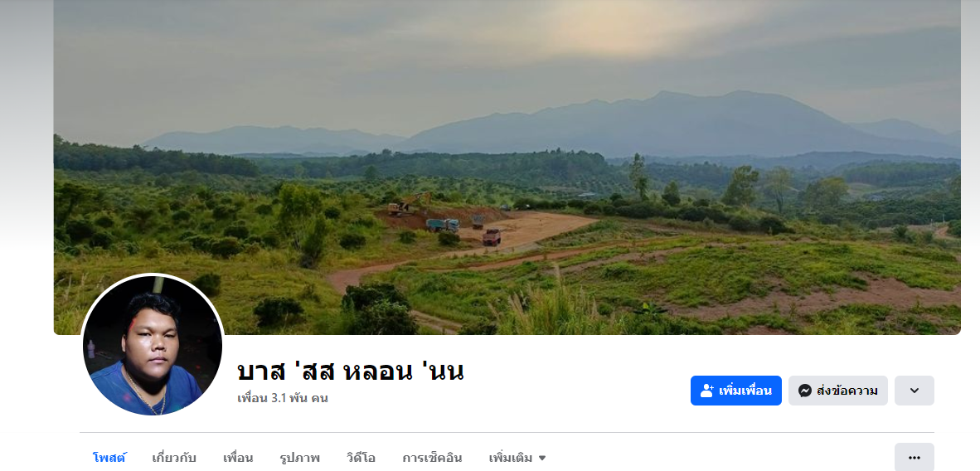980x471 pixels.
Task: Open the three-dots options menu
Action: pos(915,458)
